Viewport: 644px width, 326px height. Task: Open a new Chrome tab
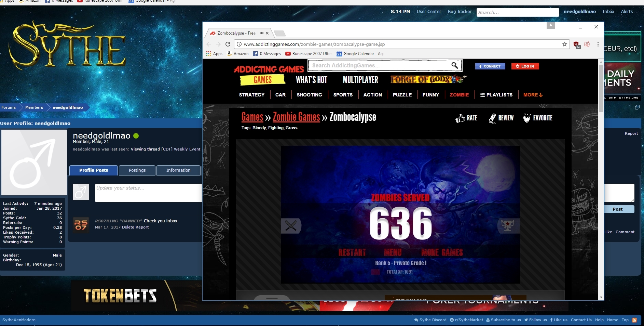point(280,34)
